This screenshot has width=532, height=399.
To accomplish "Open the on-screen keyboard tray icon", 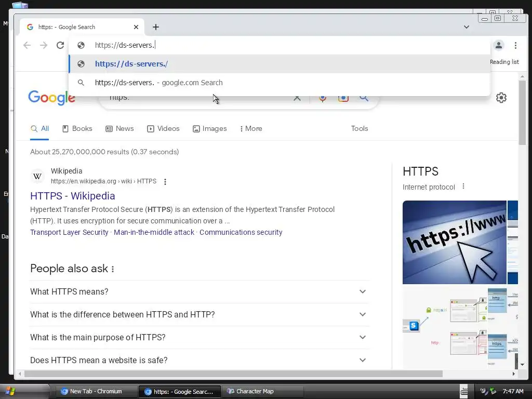I will point(464,392).
